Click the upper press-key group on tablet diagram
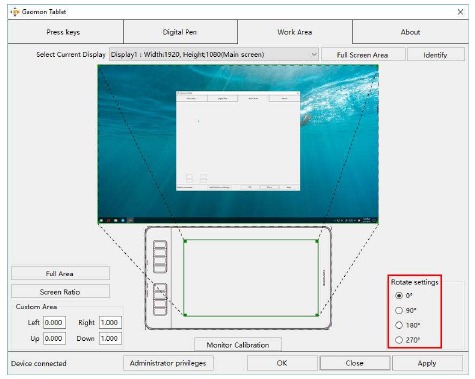Image resolution: width=475 pixels, height=379 pixels. click(160, 257)
